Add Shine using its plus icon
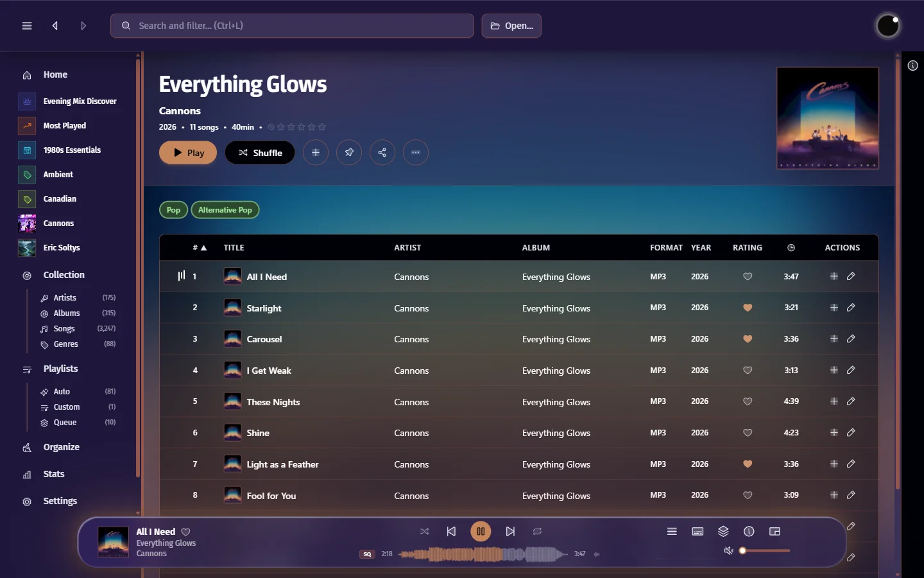 pyautogui.click(x=834, y=432)
